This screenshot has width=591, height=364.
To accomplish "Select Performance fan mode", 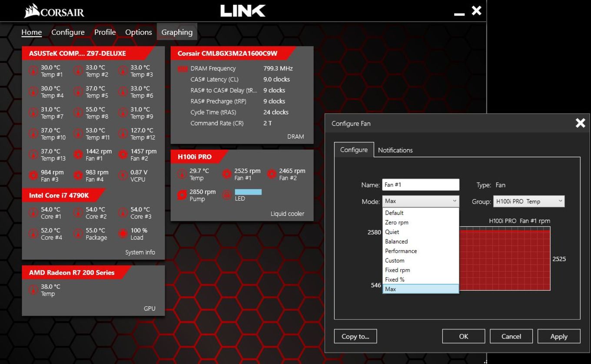I will coord(421,251).
